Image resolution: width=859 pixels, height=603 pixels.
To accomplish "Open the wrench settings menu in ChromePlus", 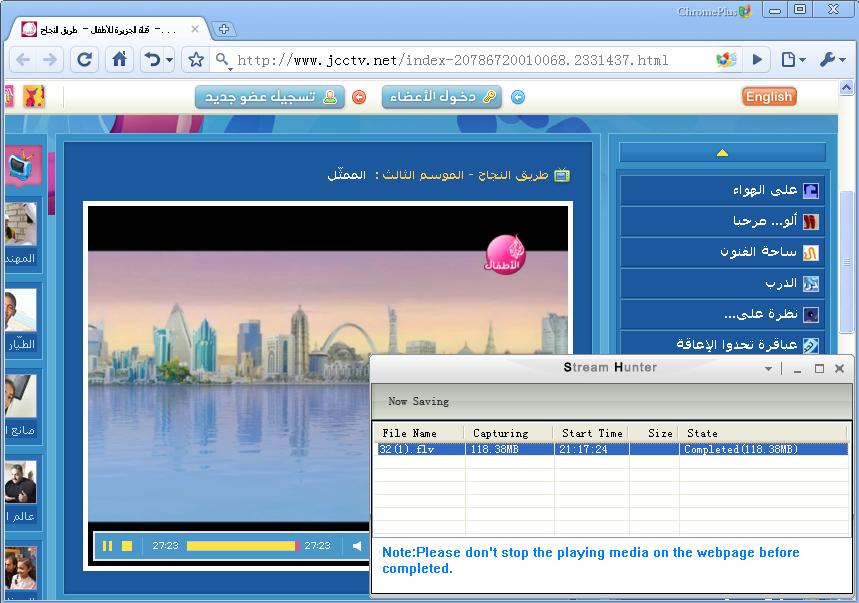I will pos(830,60).
